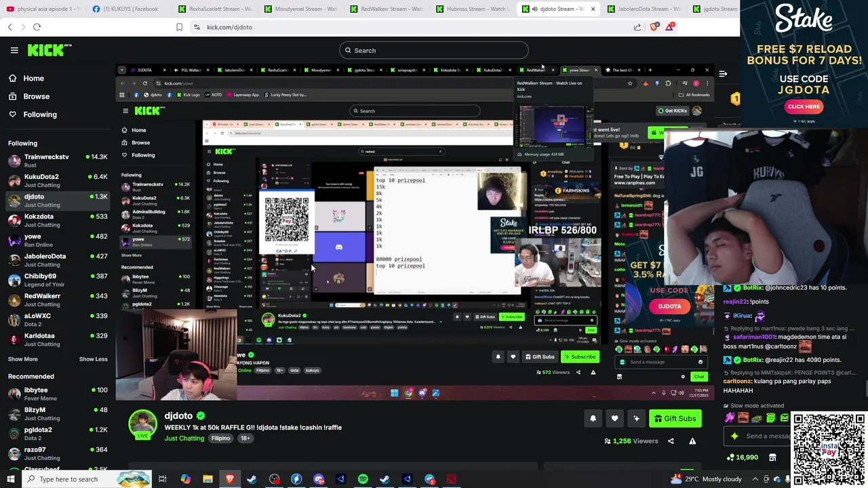Open recommended channel ibbytee

click(x=58, y=394)
